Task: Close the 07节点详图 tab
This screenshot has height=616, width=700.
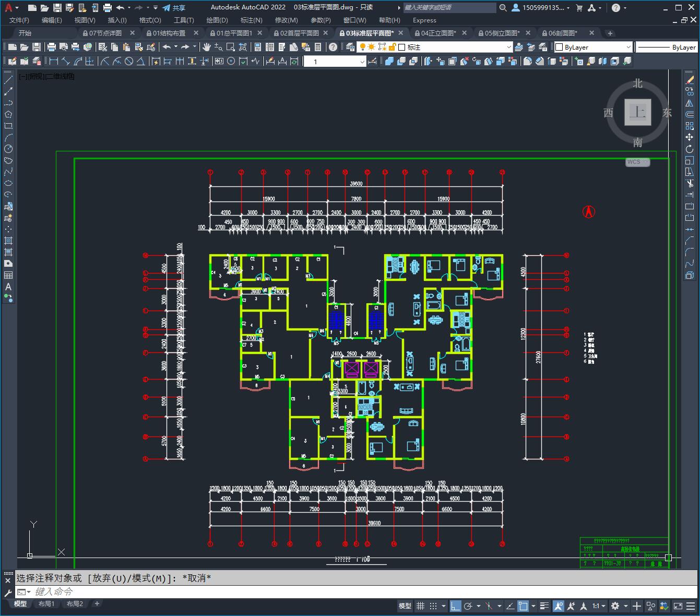Action: click(x=132, y=33)
